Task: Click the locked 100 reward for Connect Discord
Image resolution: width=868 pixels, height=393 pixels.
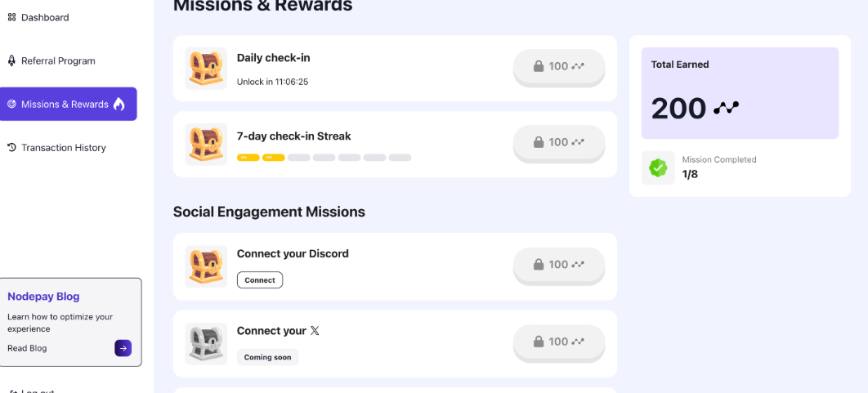Action: click(x=559, y=266)
